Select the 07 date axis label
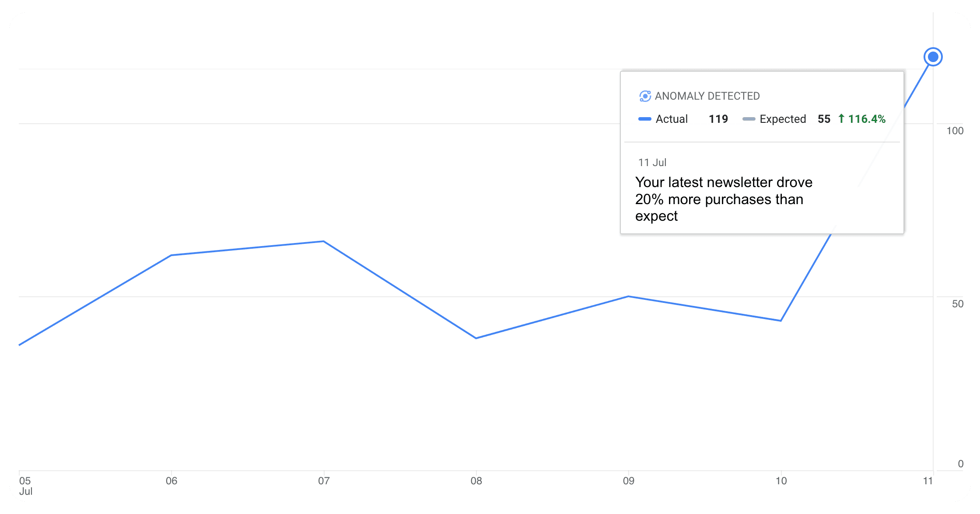 point(324,481)
